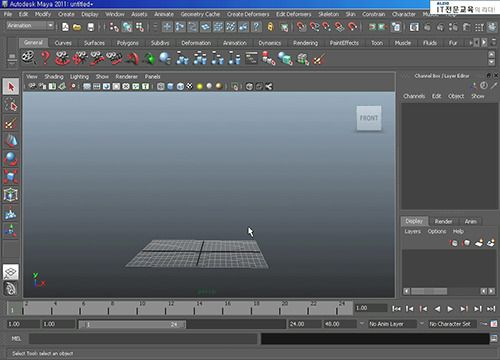Open the shelf options menu handle
Screen dimensions: 500x360
(x=12, y=59)
